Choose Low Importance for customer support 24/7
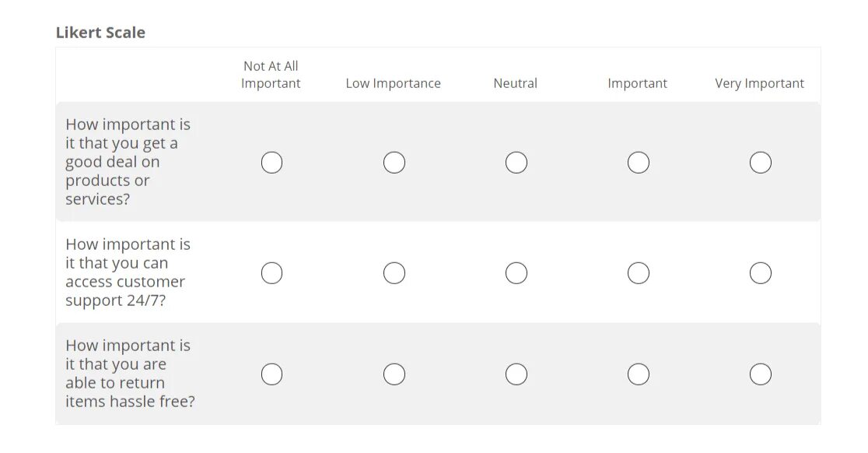 pos(394,273)
